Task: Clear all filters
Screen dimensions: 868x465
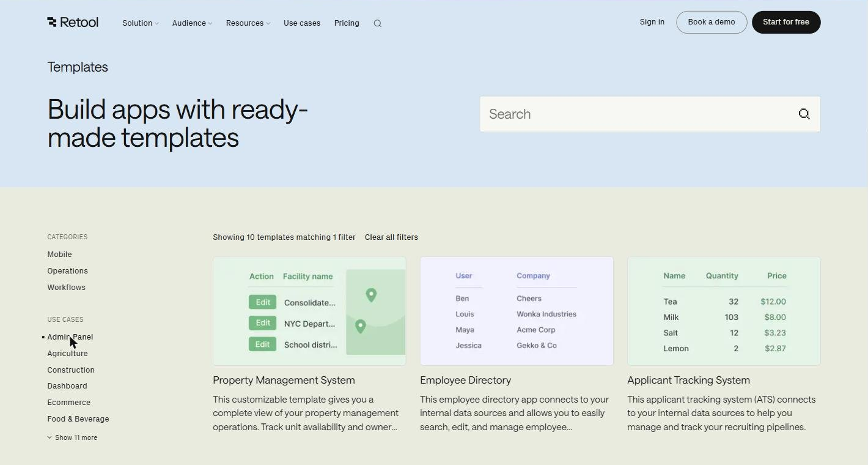Action: pyautogui.click(x=391, y=237)
